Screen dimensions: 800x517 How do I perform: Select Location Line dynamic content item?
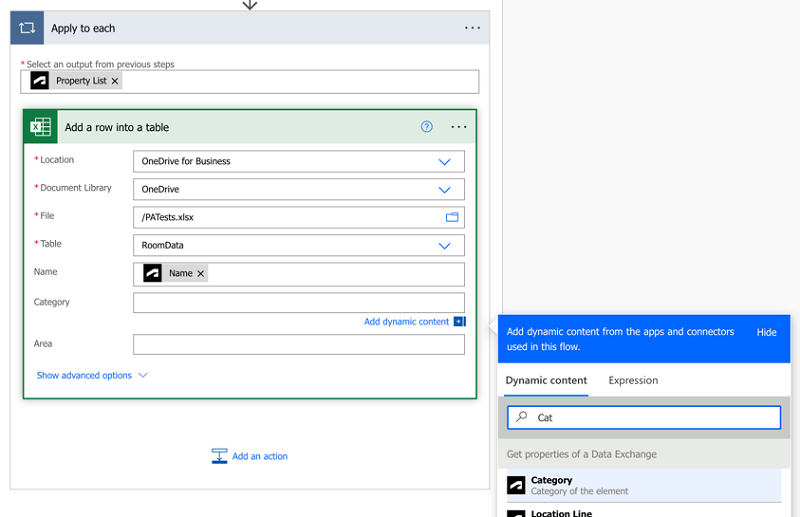[644, 512]
